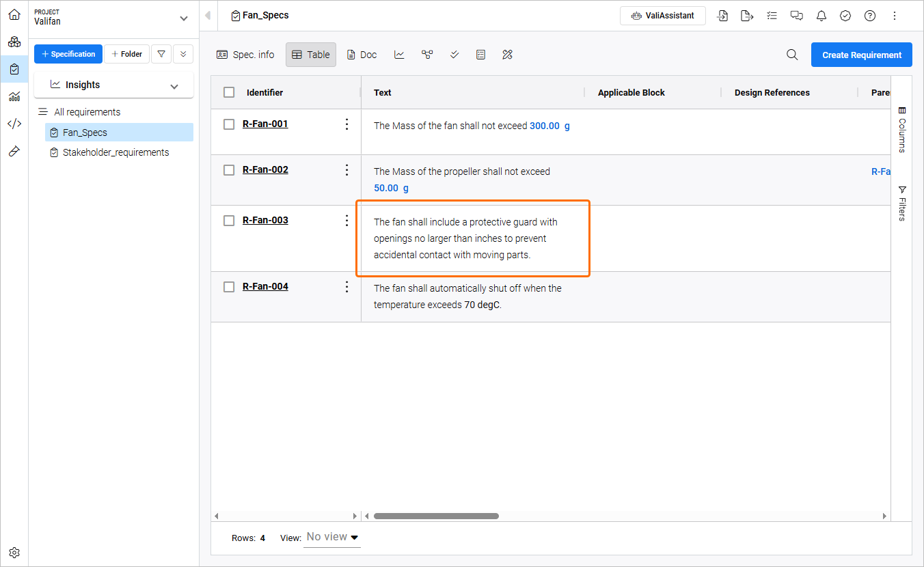The width and height of the screenshot is (924, 567).
Task: Click the double-chevron expand all button
Action: 183,54
